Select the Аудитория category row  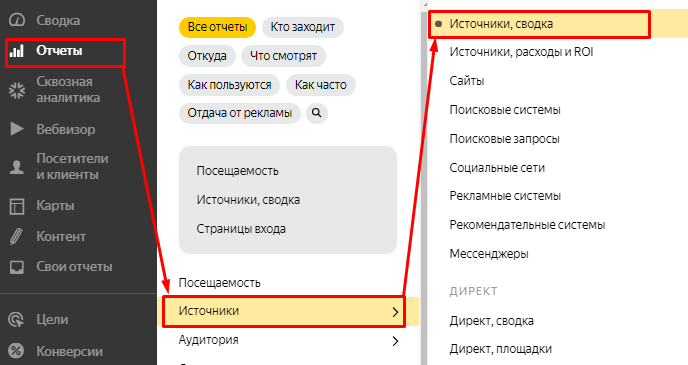coord(288,340)
